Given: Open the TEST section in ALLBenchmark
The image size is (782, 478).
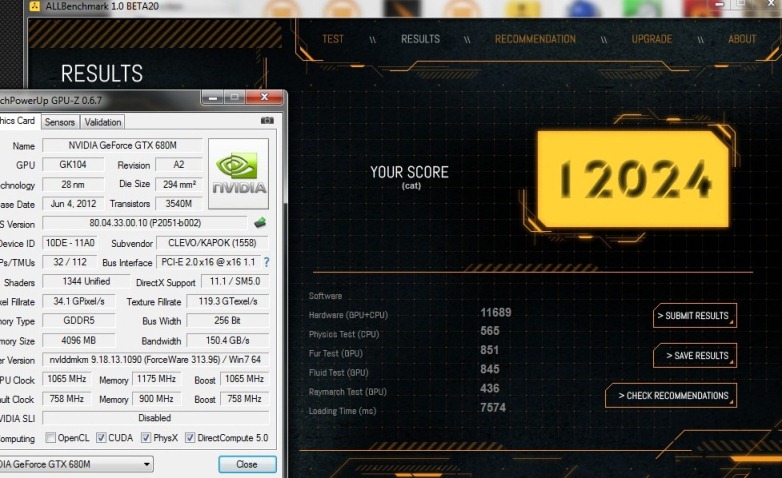Looking at the screenshot, I should [x=333, y=39].
